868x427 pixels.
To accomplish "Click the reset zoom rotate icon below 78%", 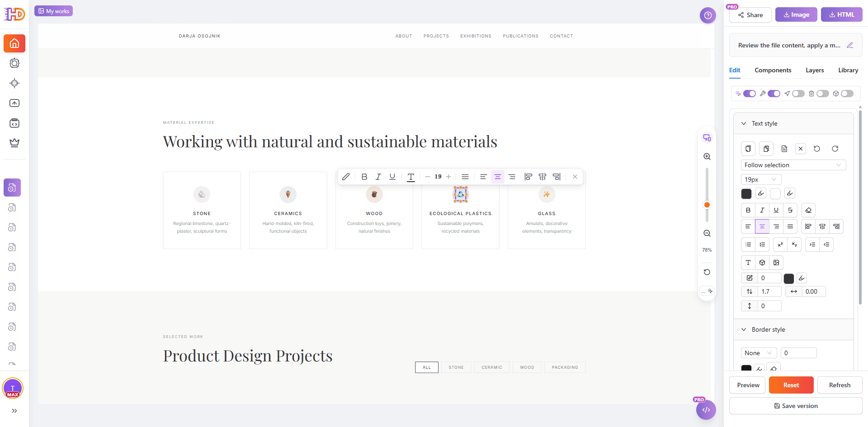I will (707, 272).
